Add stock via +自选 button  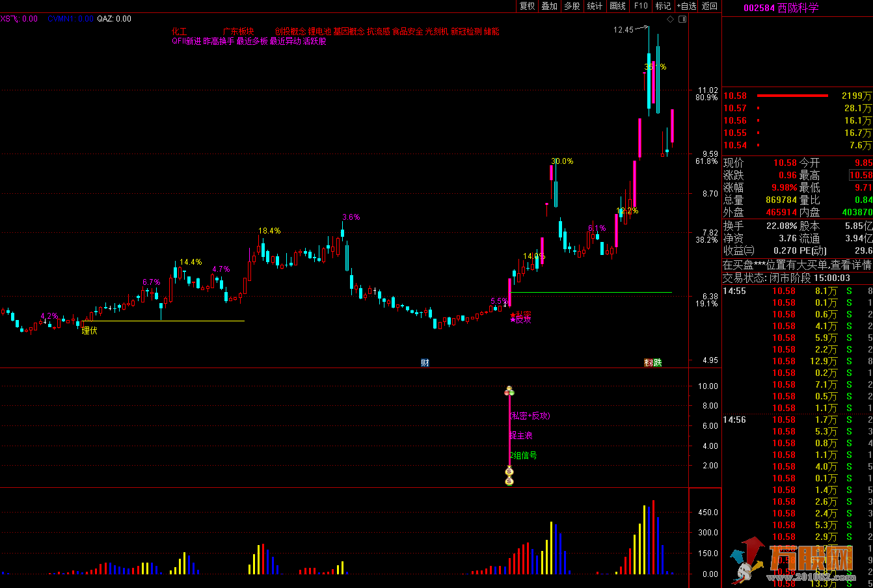(x=686, y=6)
